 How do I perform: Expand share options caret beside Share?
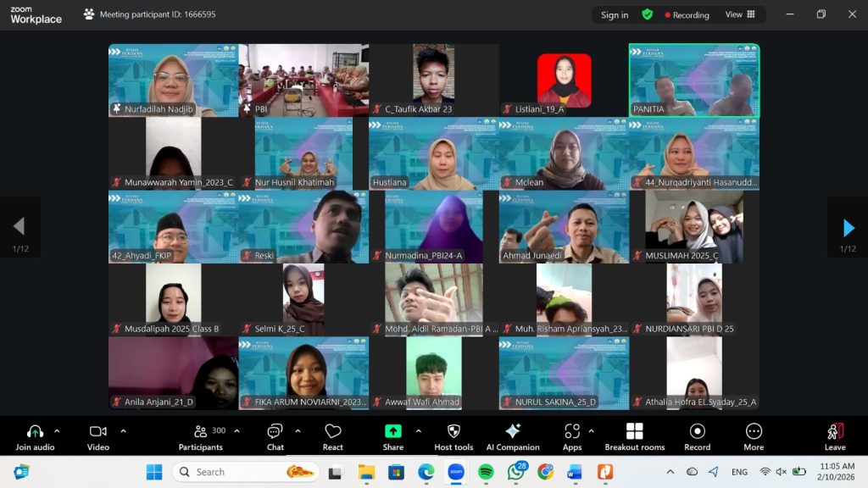pos(418,431)
